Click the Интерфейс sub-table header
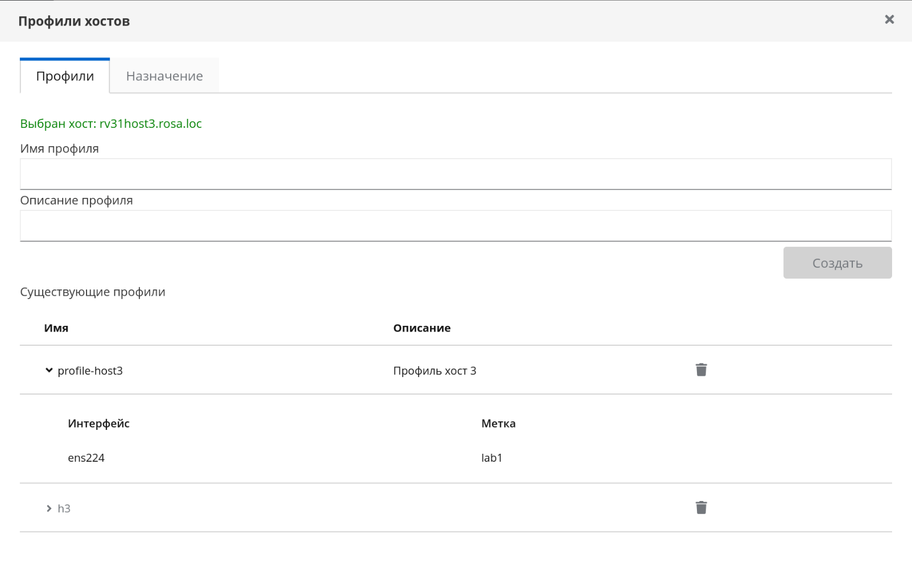Viewport: 912px width, 588px height. [x=98, y=424]
